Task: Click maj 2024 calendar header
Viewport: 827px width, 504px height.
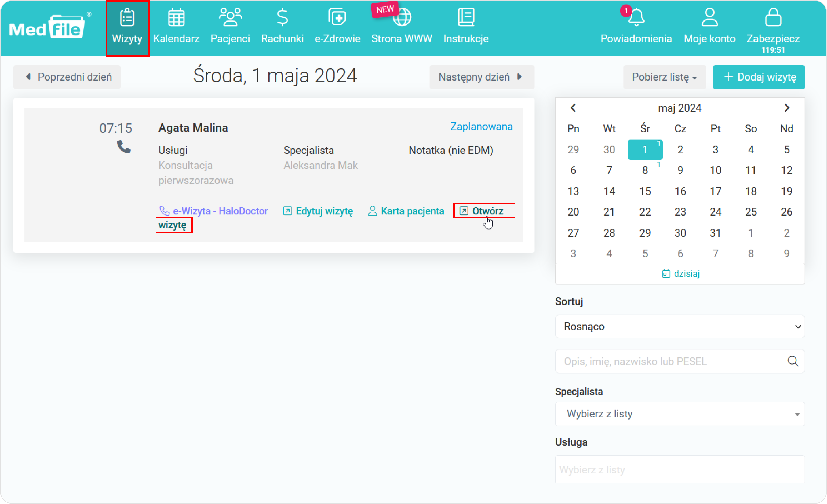Action: 680,108
